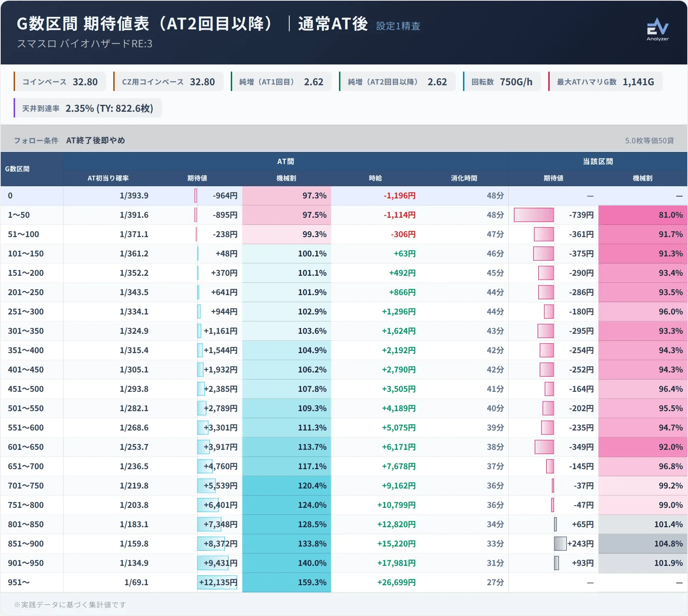
Task: Click the 最大ATハマリG数 1,141G chip
Action: point(605,82)
